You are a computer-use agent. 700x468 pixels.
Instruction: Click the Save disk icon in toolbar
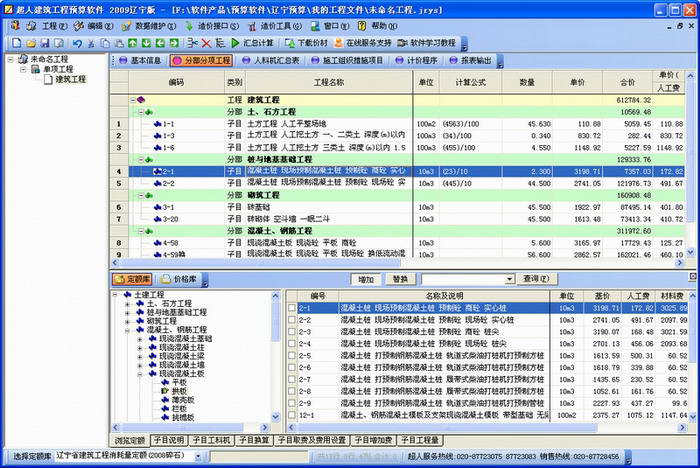tap(43, 44)
